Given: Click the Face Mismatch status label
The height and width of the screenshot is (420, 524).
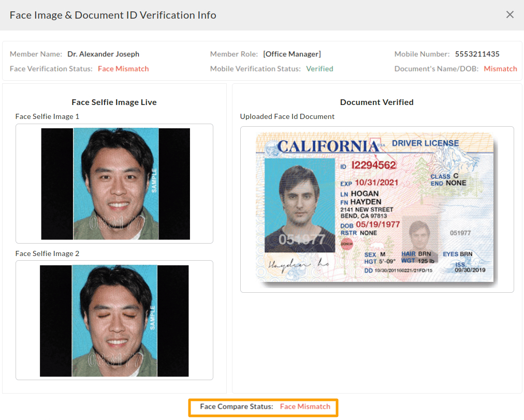Looking at the screenshot, I should tap(123, 68).
